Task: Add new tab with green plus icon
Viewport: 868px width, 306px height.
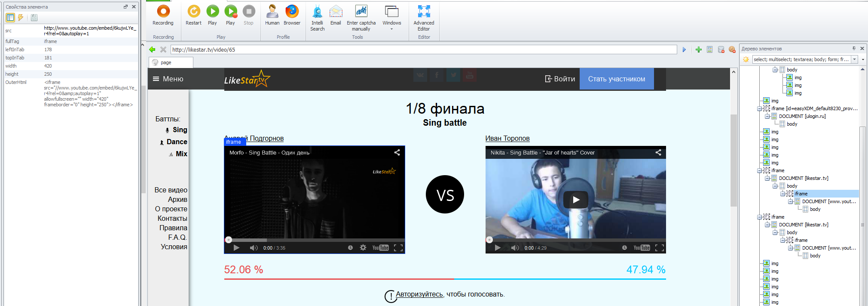Action: [698, 49]
